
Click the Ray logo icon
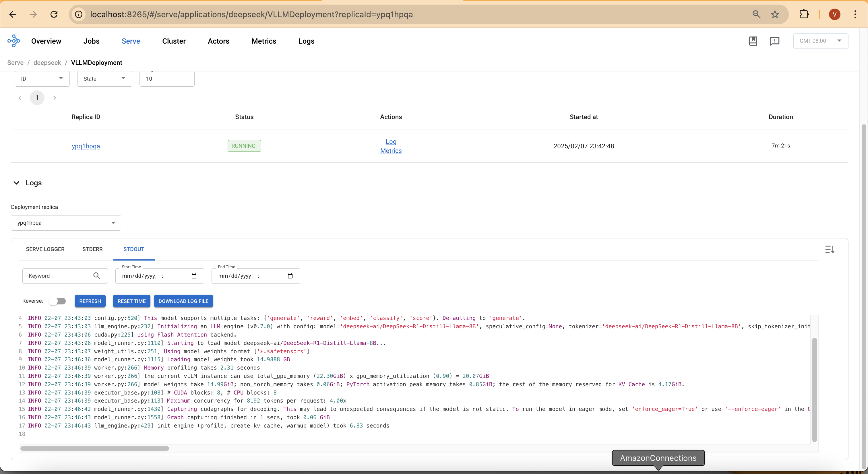14,41
